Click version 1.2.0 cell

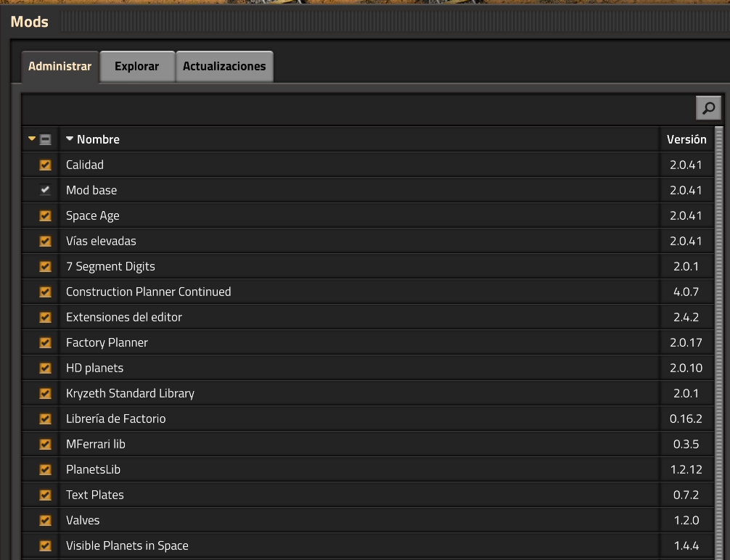coord(686,520)
